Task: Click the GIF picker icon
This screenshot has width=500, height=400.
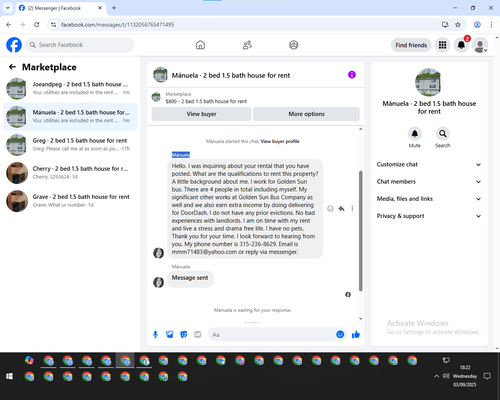Action: (x=198, y=334)
